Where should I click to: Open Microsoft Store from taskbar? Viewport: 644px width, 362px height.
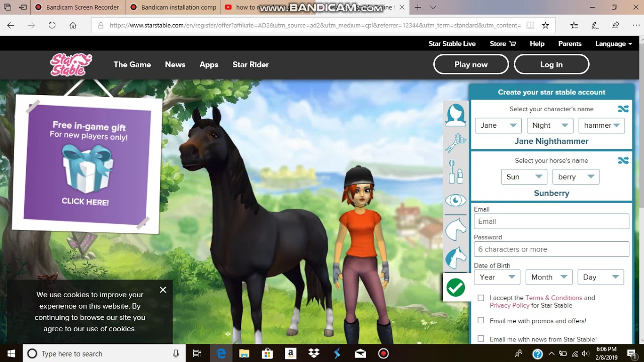point(267,353)
